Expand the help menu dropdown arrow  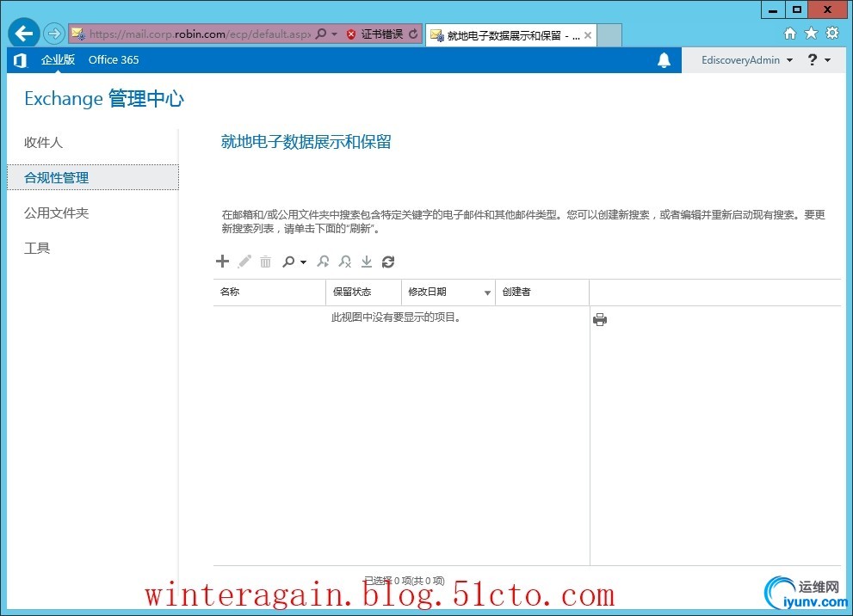(x=827, y=60)
